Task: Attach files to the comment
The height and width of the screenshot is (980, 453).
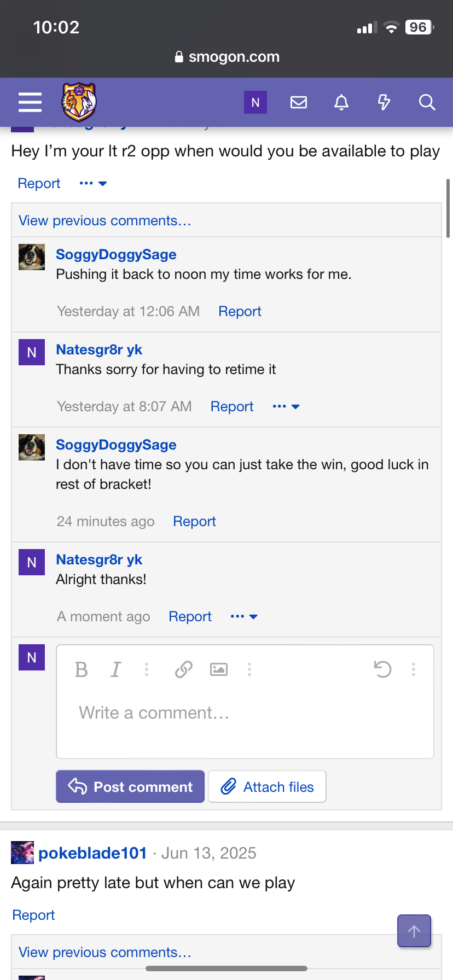Action: [x=268, y=786]
